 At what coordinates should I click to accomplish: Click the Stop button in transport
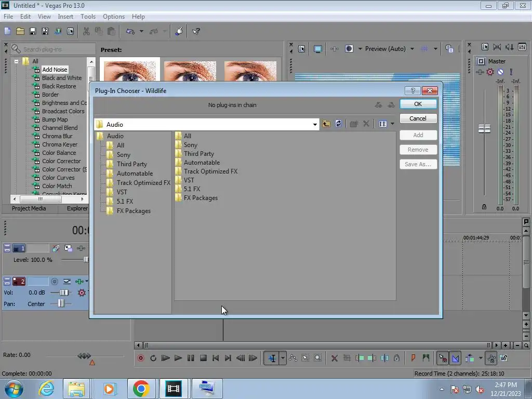(x=203, y=358)
